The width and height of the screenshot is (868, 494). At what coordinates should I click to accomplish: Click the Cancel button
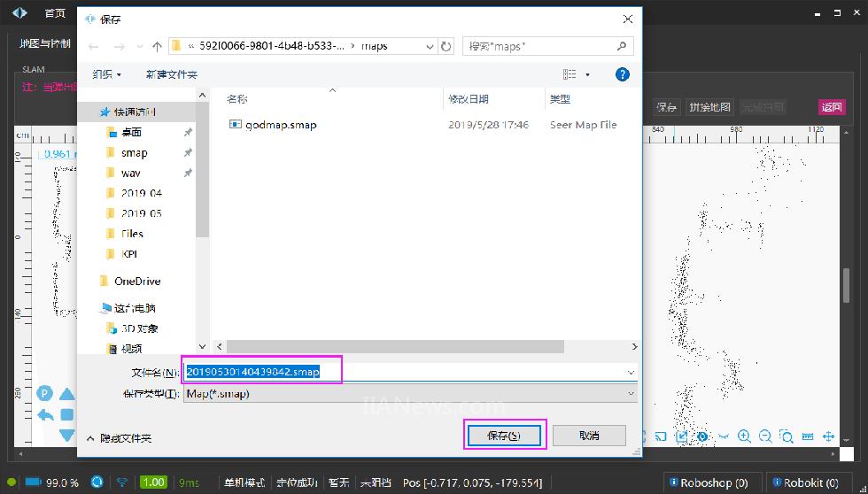pos(589,436)
